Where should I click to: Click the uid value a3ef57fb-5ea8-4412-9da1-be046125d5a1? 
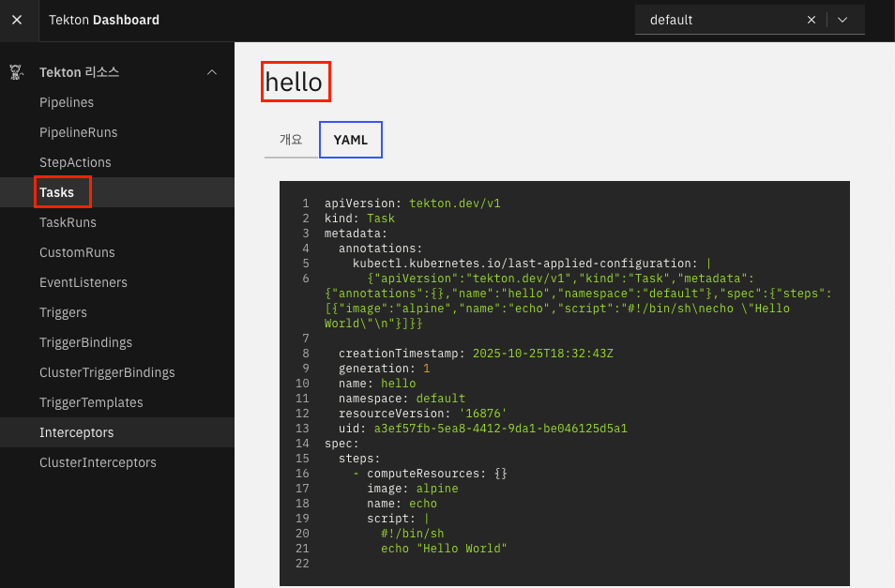point(501,429)
